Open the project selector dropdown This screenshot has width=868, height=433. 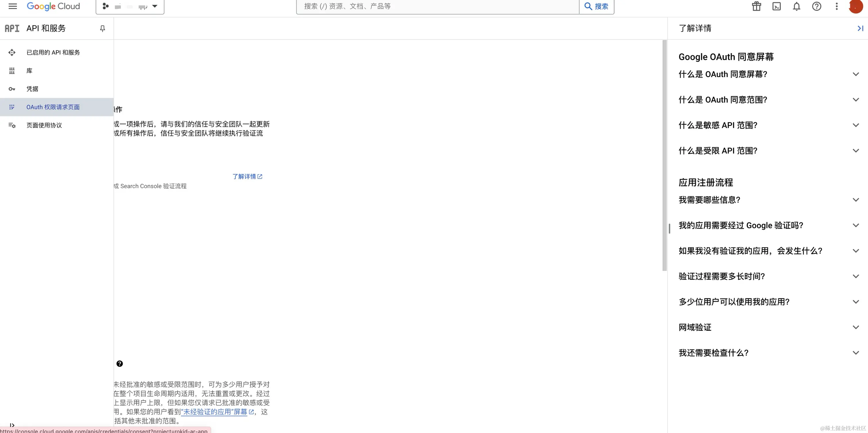(130, 6)
